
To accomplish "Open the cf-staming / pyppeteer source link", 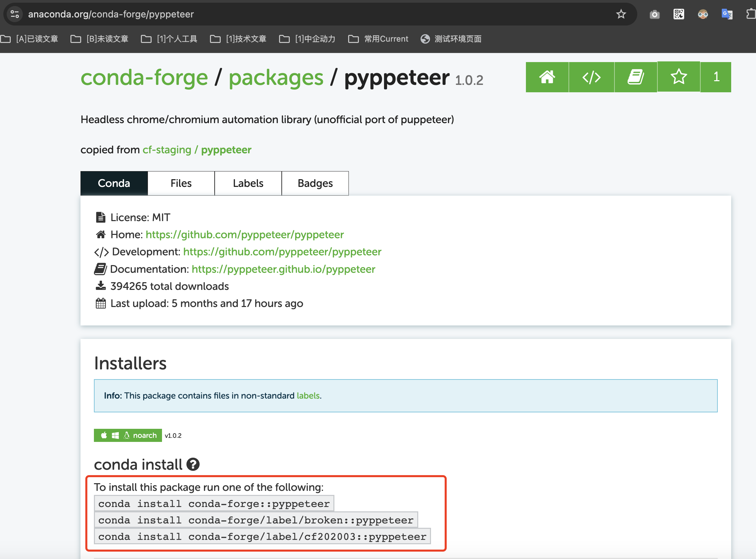I will pyautogui.click(x=197, y=150).
